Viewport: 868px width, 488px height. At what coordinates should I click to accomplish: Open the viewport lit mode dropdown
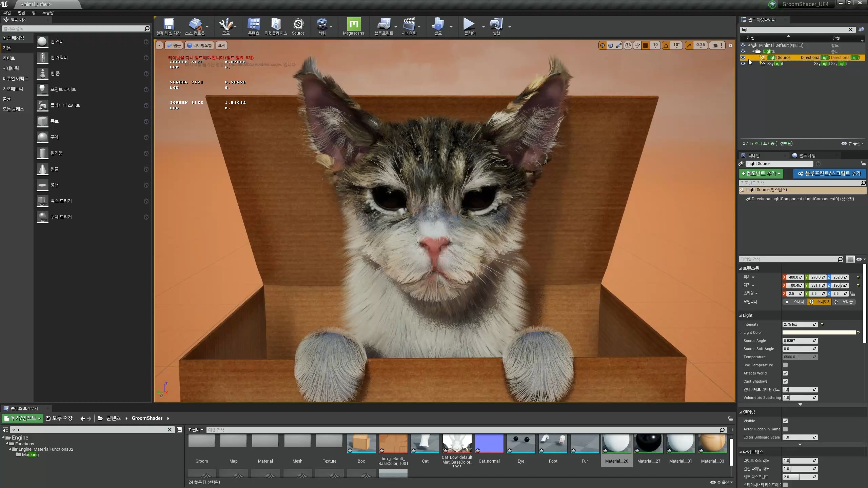200,45
